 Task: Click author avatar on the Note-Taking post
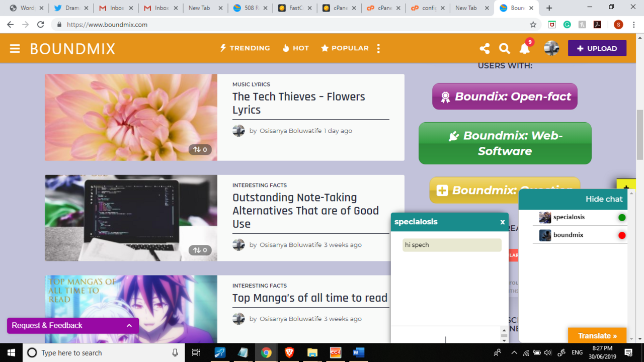[238, 245]
